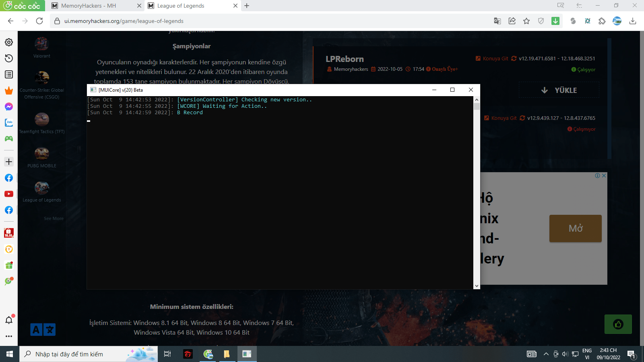The width and height of the screenshot is (644, 362).
Task: Click the tab search icon in title bar
Action: [561, 6]
